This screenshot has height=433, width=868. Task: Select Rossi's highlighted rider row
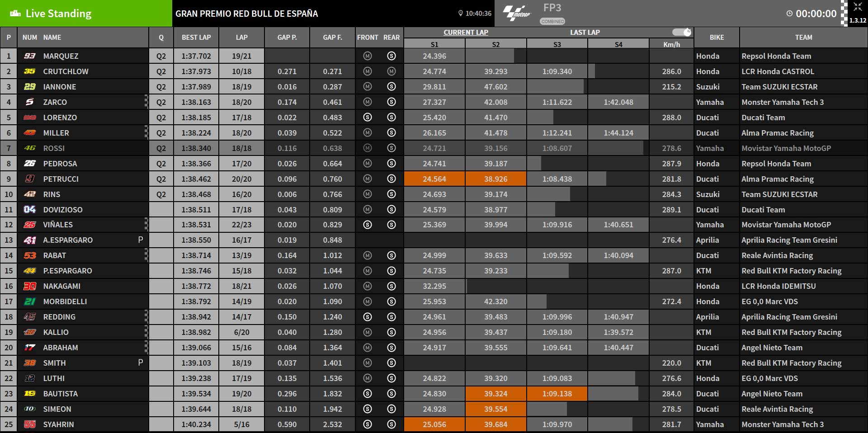click(x=434, y=148)
